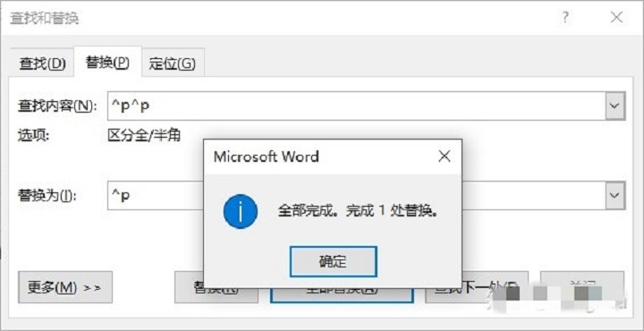Screen dimensions: 644x331
Task: Open help via the question mark icon
Action: tap(565, 18)
